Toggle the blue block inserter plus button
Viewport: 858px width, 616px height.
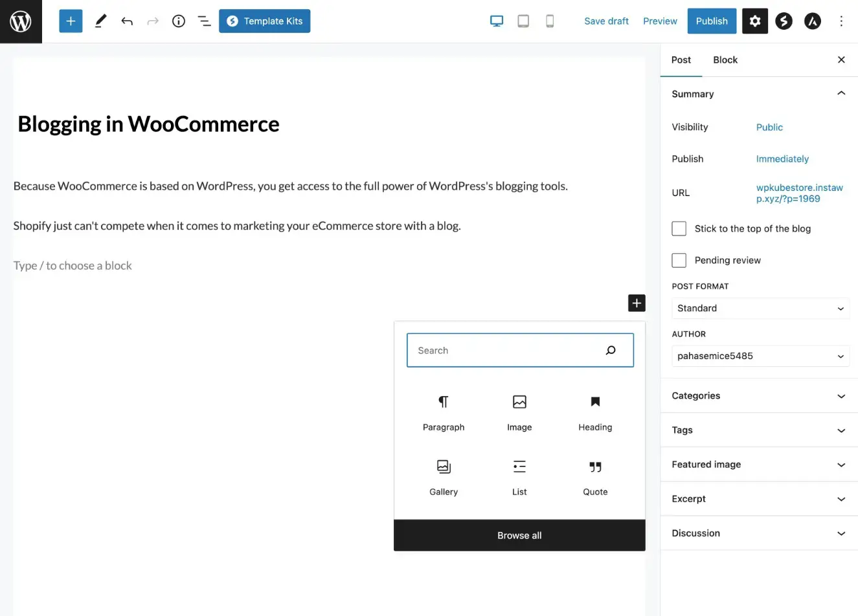point(71,21)
